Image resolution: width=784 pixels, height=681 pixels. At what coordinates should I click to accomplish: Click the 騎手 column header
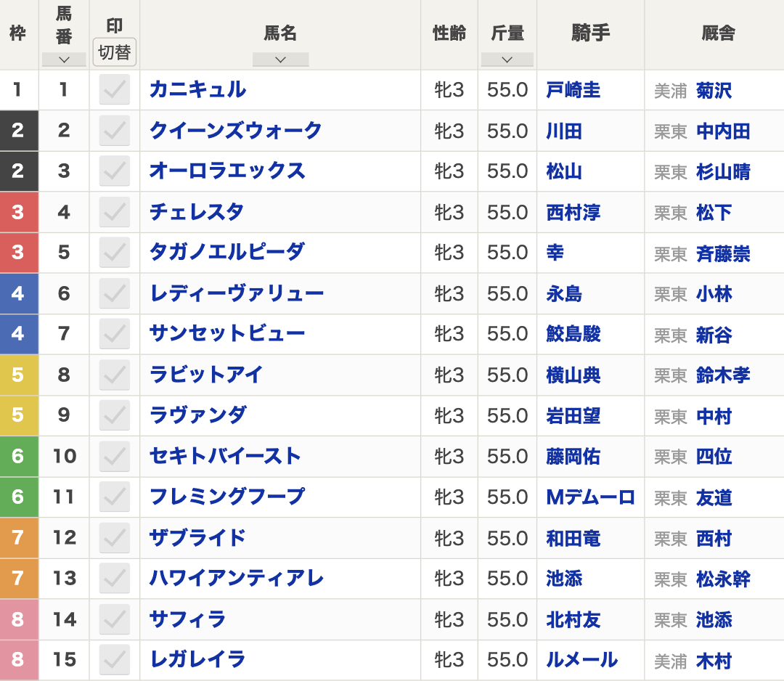coord(590,33)
